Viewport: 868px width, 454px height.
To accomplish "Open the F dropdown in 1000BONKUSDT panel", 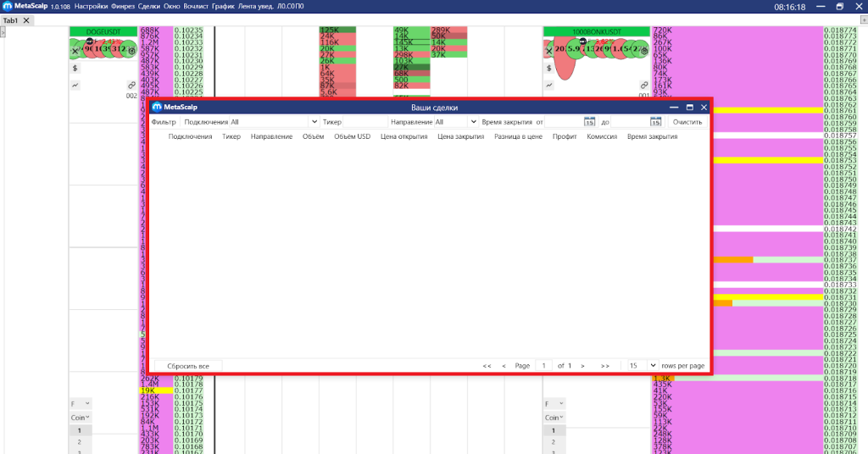I will pyautogui.click(x=554, y=404).
